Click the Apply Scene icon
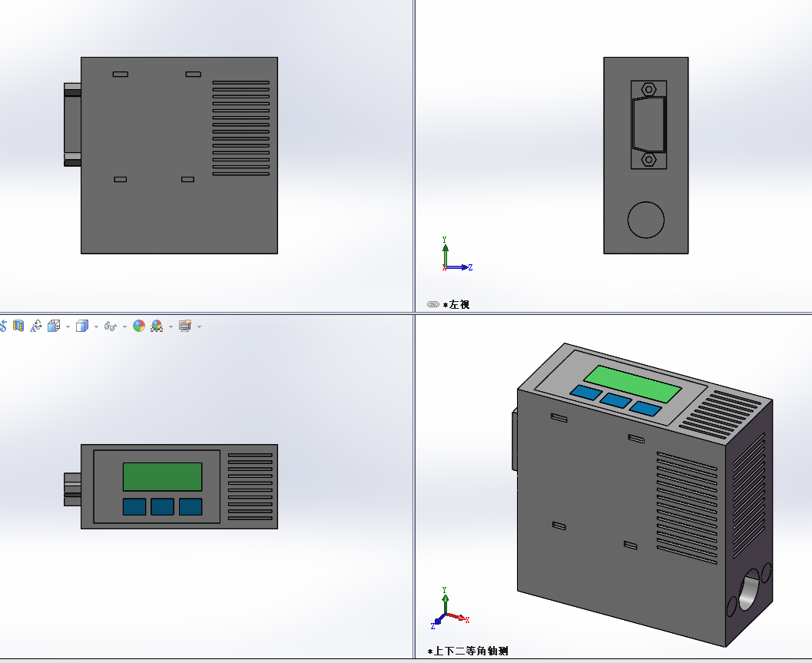Viewport: 812px width, 663px height. pyautogui.click(x=157, y=326)
